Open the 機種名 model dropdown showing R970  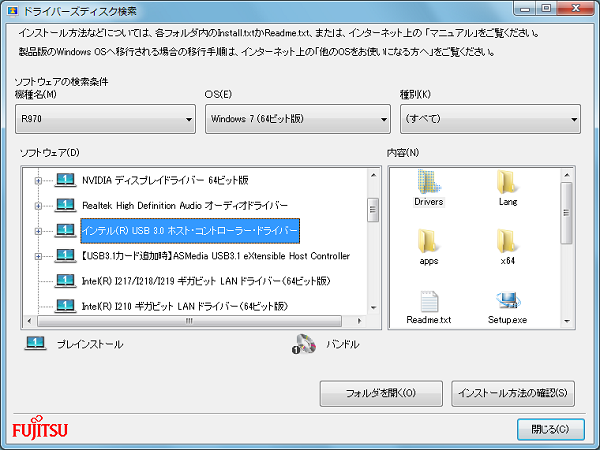click(x=105, y=120)
